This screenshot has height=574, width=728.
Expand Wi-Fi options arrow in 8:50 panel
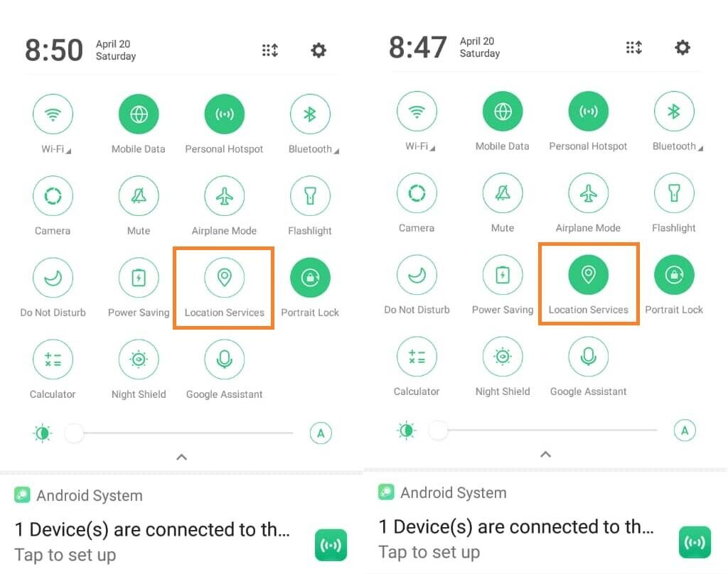click(x=68, y=151)
